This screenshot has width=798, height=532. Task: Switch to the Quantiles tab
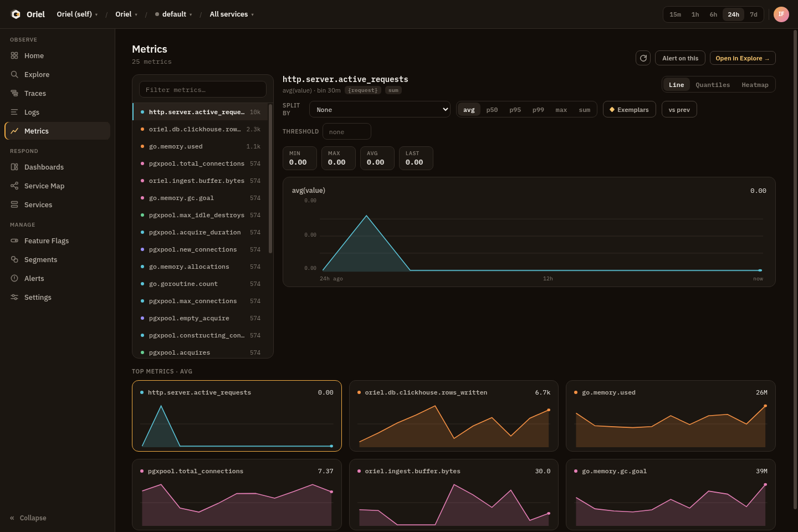[713, 85]
